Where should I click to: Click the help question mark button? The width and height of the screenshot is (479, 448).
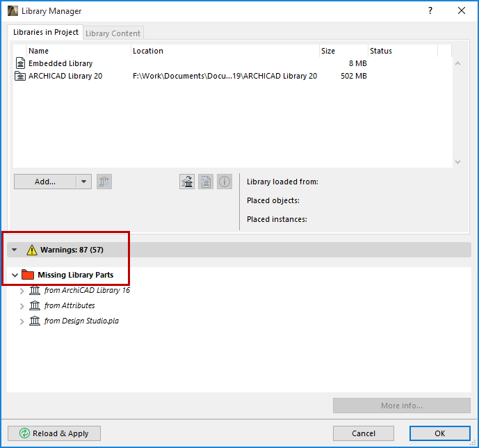(430, 10)
